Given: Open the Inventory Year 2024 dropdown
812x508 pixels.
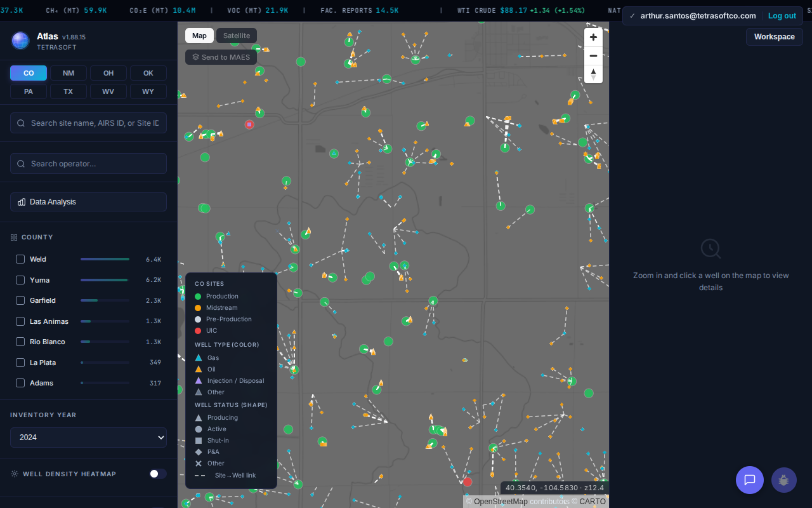Looking at the screenshot, I should 88,438.
